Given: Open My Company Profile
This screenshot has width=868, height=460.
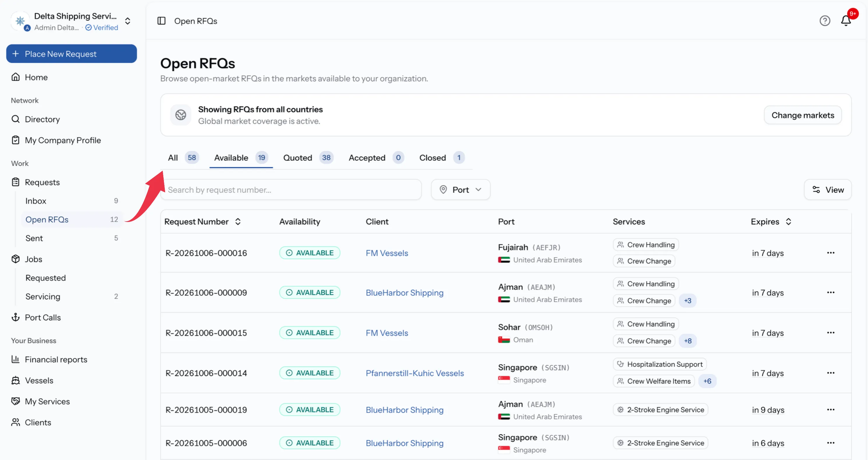Looking at the screenshot, I should point(56,140).
